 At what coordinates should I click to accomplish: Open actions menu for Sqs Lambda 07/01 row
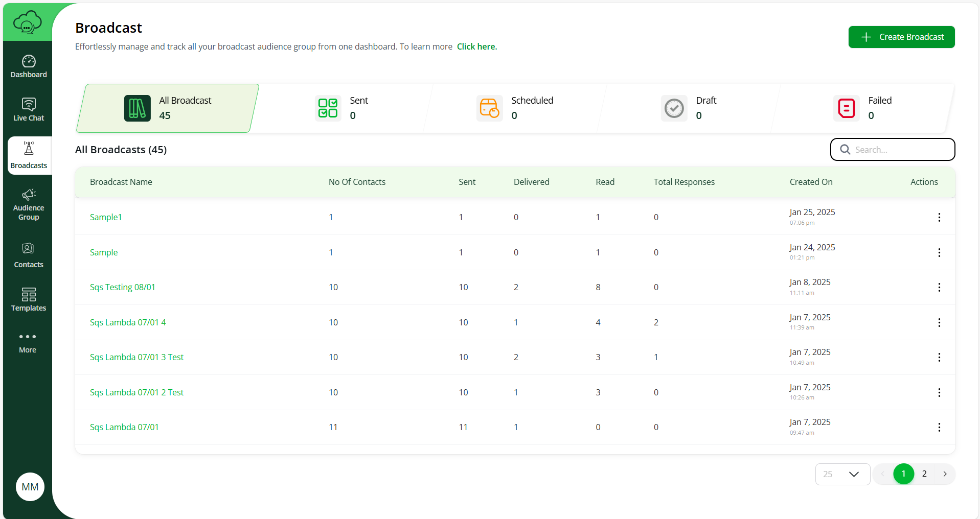[939, 427]
